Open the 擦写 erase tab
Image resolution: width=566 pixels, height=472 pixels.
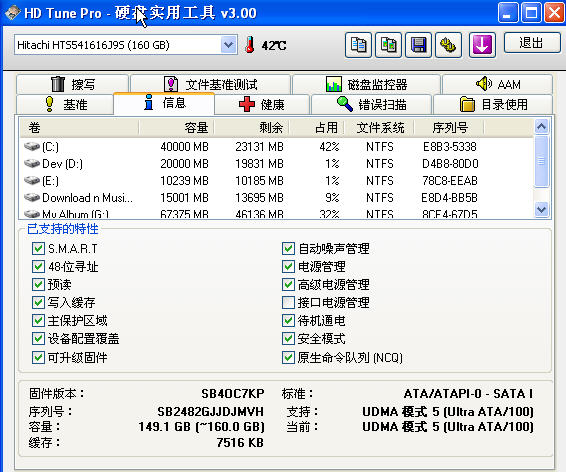pyautogui.click(x=73, y=84)
